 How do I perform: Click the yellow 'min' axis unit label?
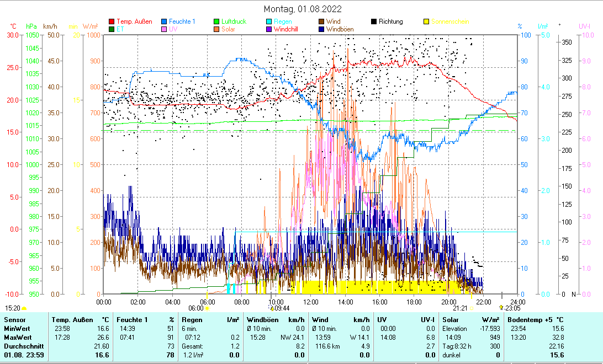[x=73, y=26]
